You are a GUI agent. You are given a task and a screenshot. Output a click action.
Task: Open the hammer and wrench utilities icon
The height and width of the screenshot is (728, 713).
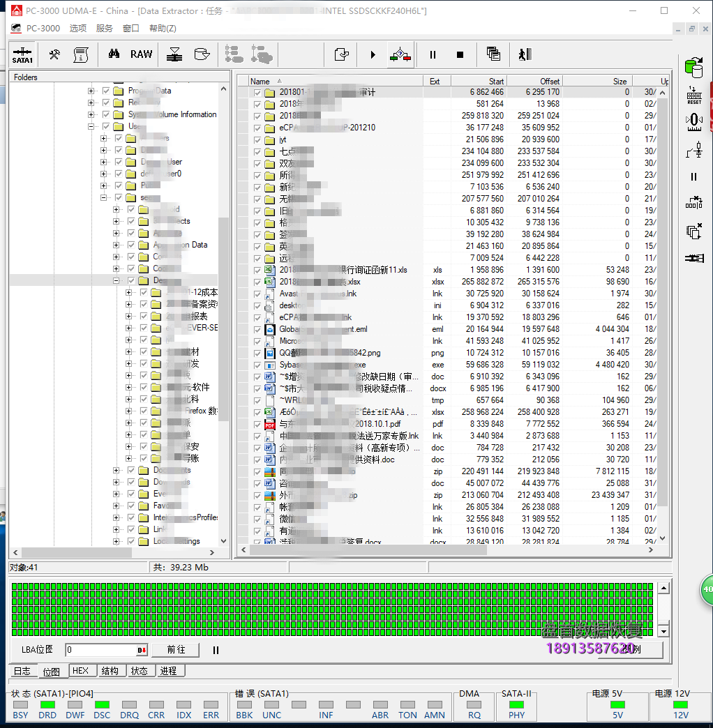[54, 54]
